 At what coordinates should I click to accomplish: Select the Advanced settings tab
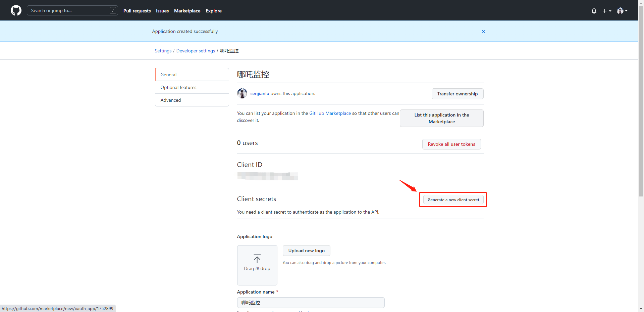(192, 100)
